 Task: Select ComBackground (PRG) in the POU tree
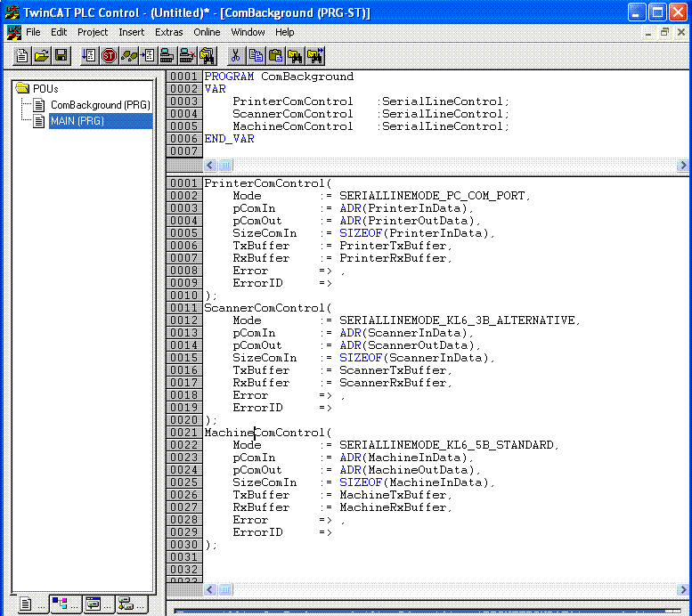tap(100, 105)
